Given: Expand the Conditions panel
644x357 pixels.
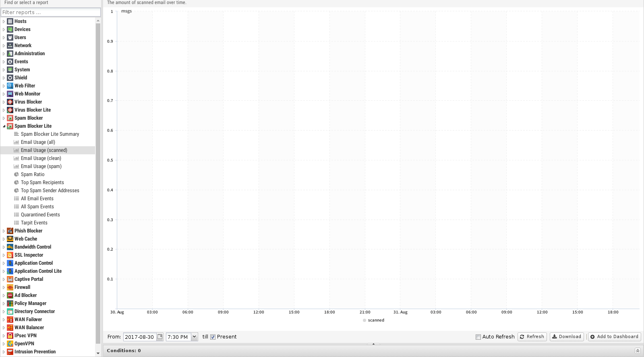Looking at the screenshot, I should tap(638, 351).
